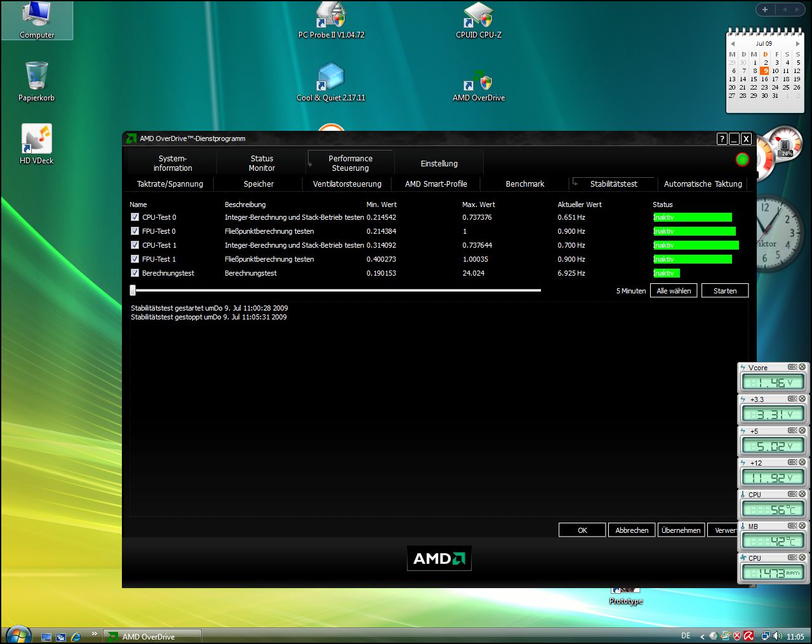Select day 9 in calendar gadget
Image resolution: width=812 pixels, height=644 pixels.
pyautogui.click(x=765, y=70)
